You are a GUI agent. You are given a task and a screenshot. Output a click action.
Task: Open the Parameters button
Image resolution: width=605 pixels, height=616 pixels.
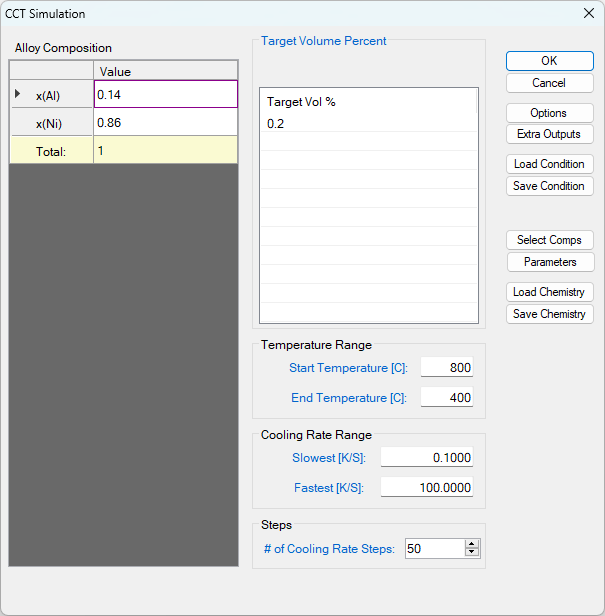[549, 262]
